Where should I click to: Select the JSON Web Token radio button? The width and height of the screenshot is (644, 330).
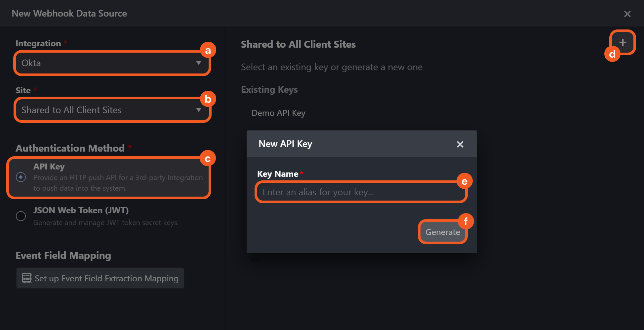pos(21,216)
